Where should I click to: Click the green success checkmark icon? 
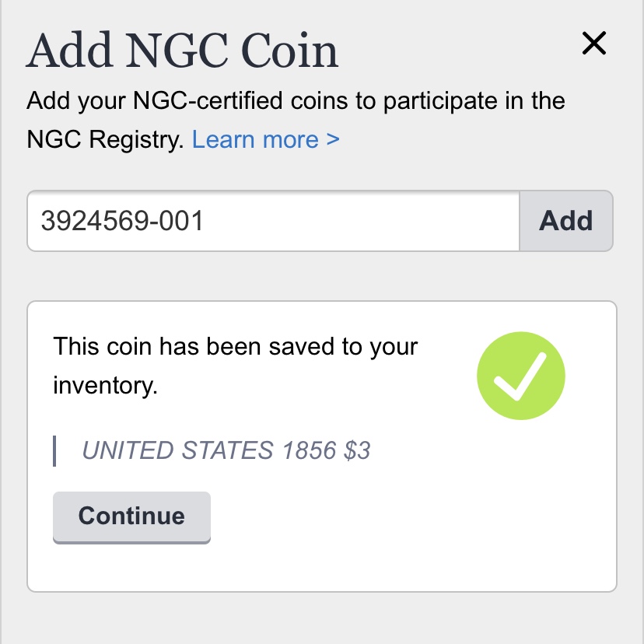coord(521,376)
